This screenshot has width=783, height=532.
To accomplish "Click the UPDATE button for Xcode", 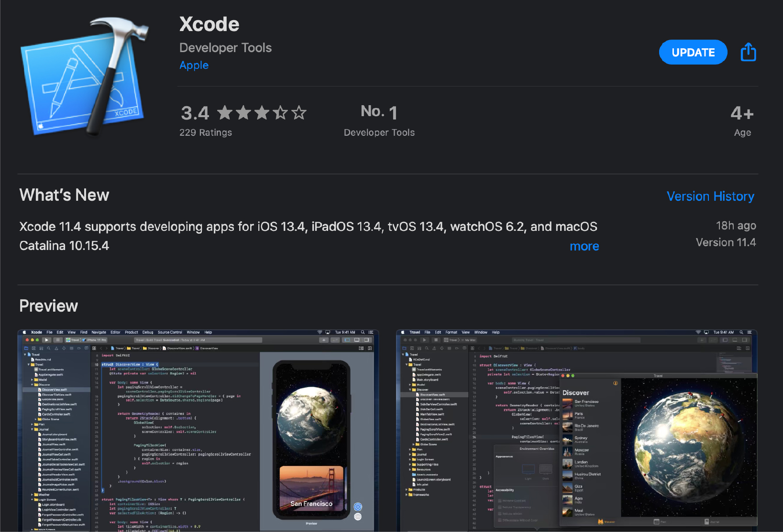I will [x=693, y=52].
